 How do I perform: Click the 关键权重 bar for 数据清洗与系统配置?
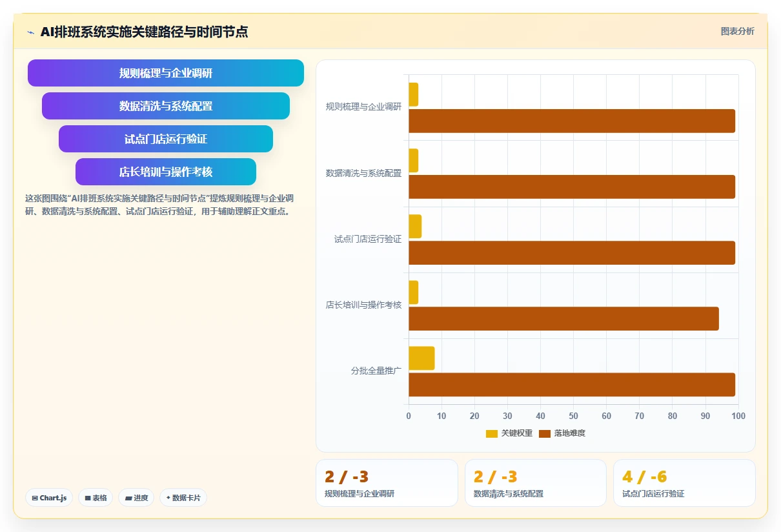pos(413,161)
